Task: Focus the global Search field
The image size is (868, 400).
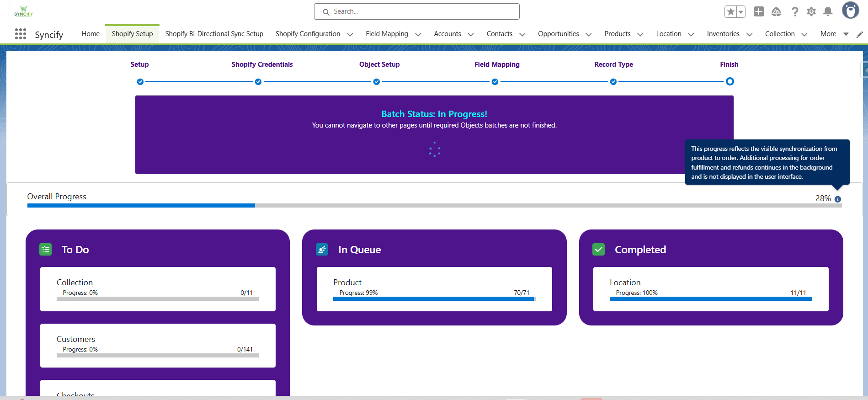Action: [417, 11]
